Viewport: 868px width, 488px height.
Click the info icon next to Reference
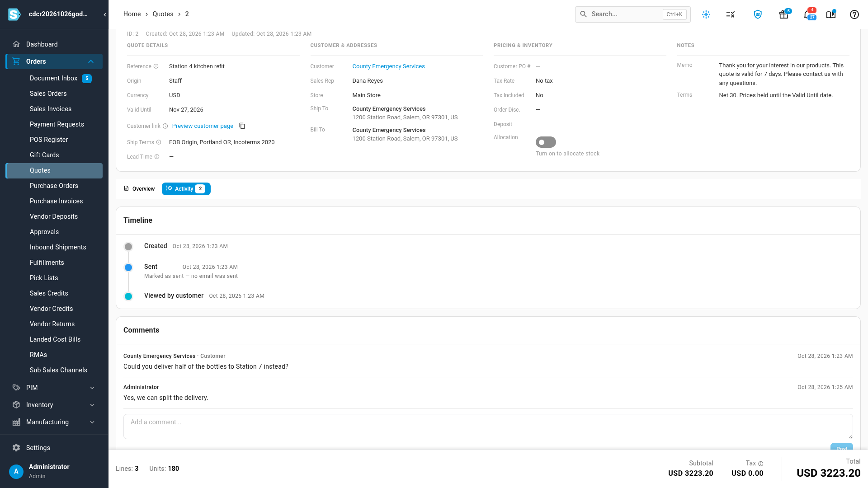[x=156, y=66]
